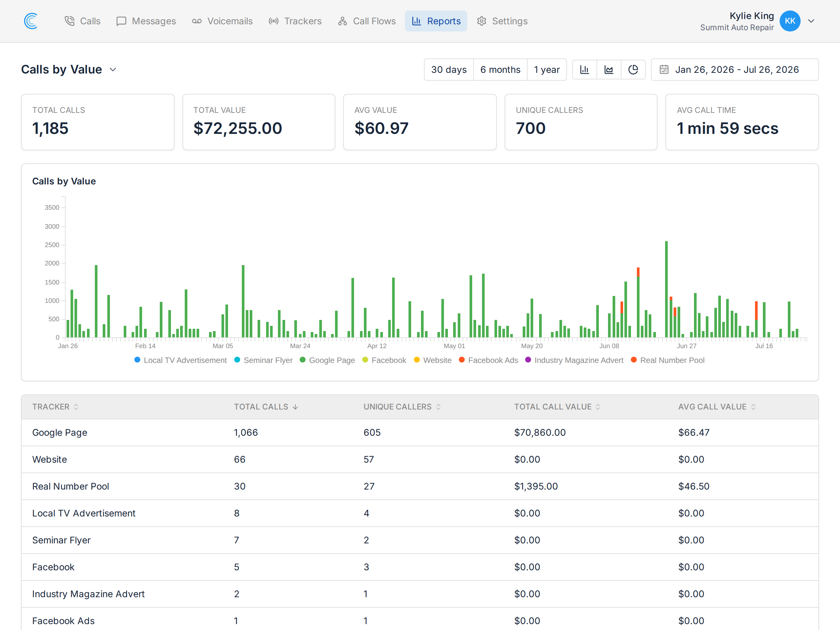Select the 30 days range button
Screen dimensions: 840x630
coord(449,70)
